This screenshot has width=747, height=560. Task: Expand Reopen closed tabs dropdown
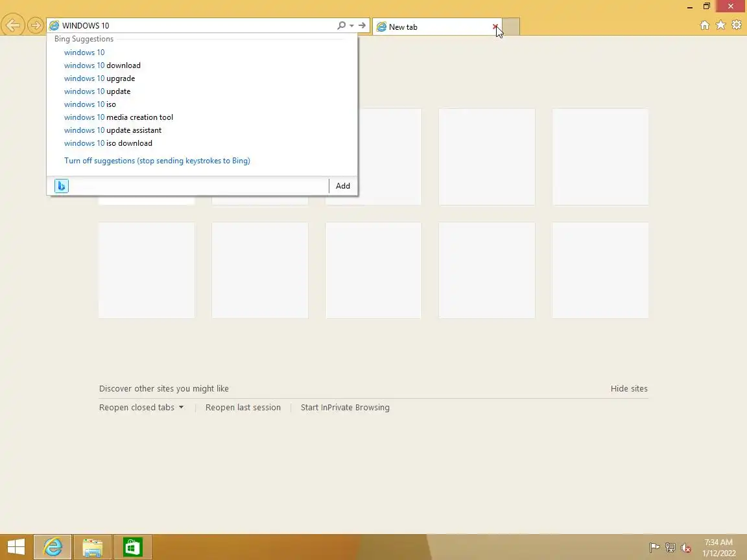point(141,408)
